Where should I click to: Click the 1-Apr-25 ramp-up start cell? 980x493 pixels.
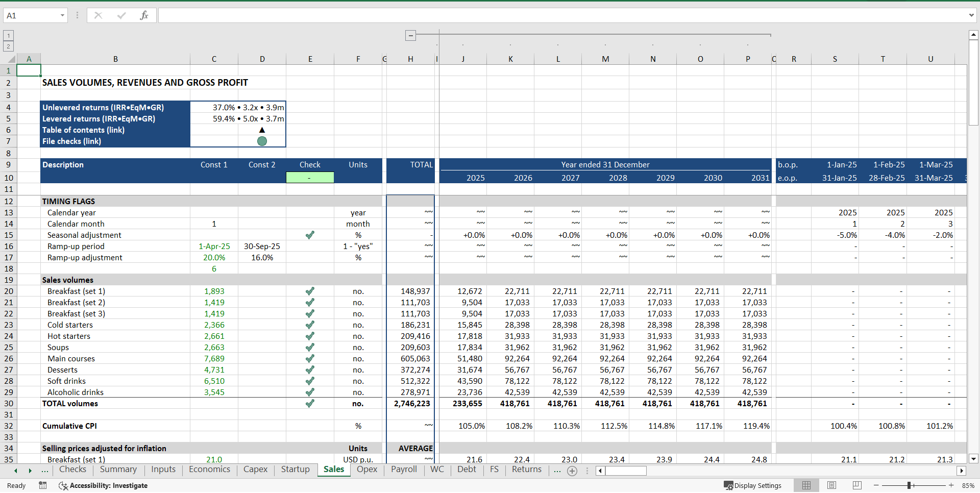pos(214,246)
